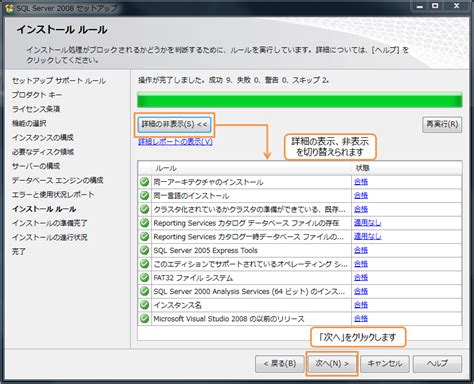Select ライセンス条項 step in sidebar
The height and width of the screenshot is (384, 474).
coord(36,109)
